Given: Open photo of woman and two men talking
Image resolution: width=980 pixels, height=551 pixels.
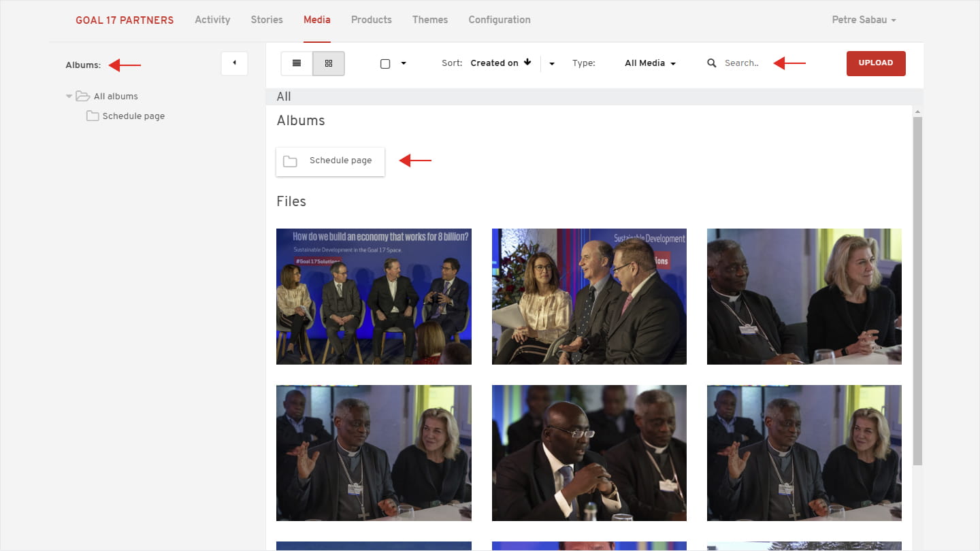Looking at the screenshot, I should pos(589,297).
